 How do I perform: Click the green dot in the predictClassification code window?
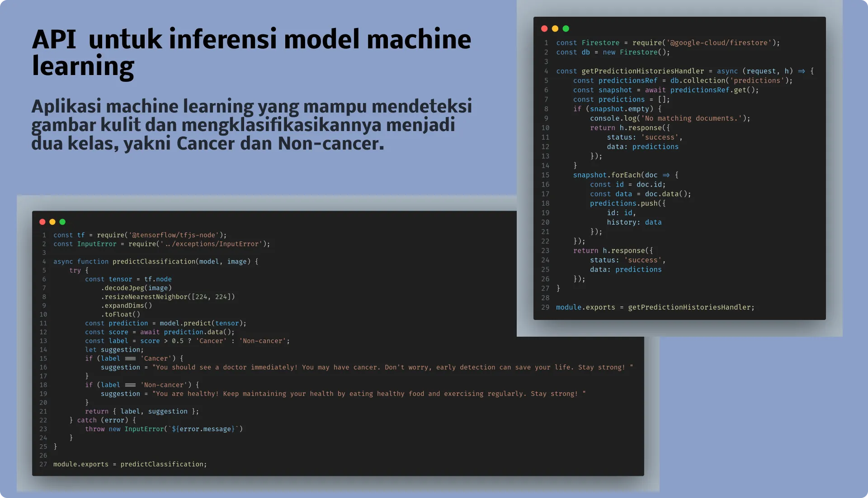pyautogui.click(x=62, y=222)
